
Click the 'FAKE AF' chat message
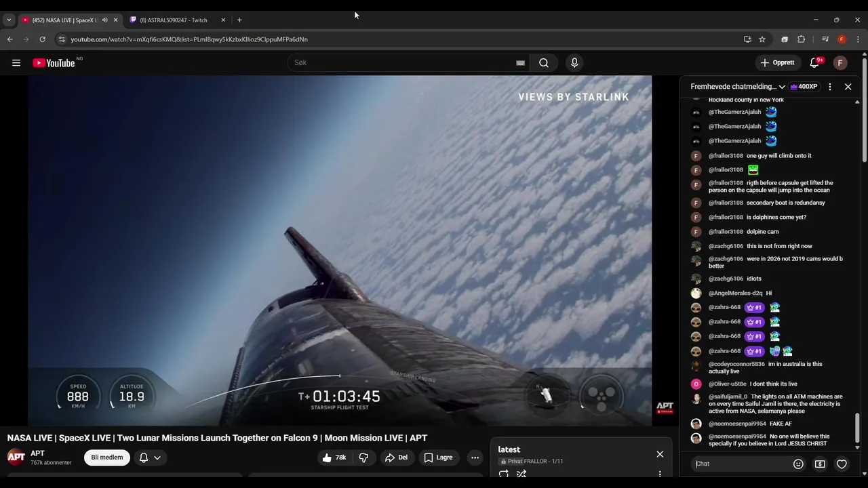781,424
